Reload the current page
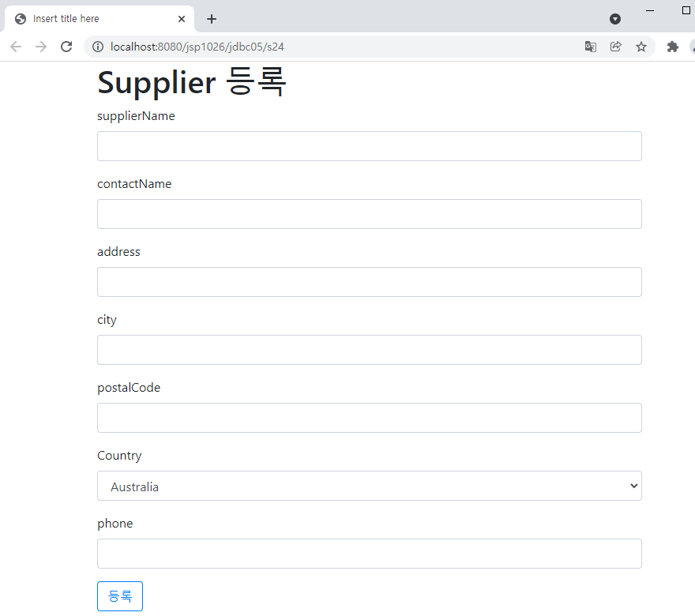695x616 pixels. pos(66,47)
